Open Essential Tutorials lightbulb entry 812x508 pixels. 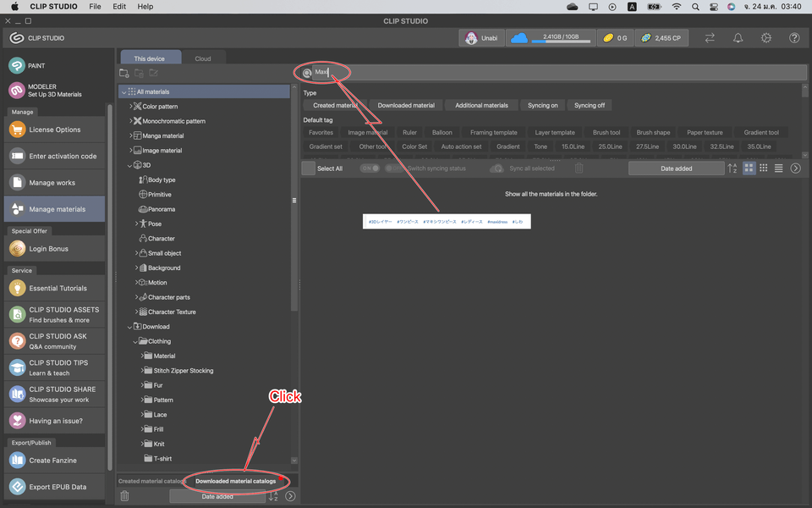[x=54, y=288]
